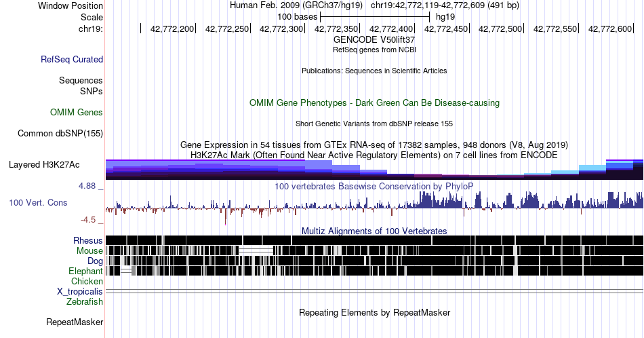The image size is (644, 338).
Task: Select the Mouse alignment row label
Action: pos(89,250)
